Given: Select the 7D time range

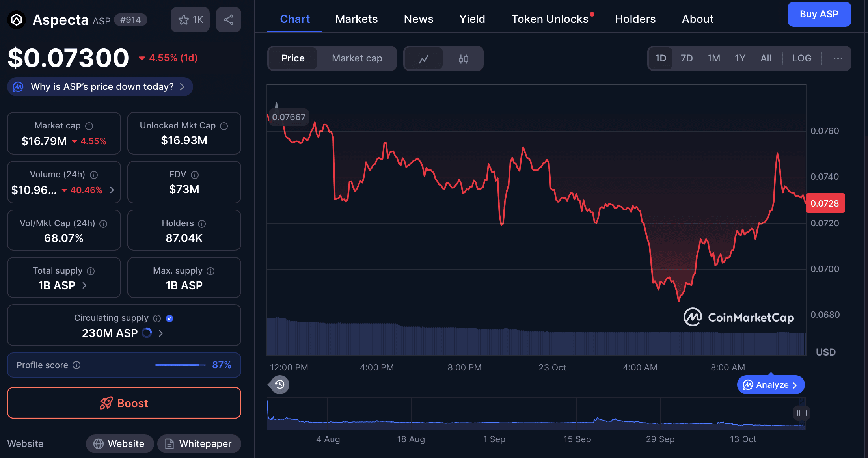Looking at the screenshot, I should [x=686, y=58].
